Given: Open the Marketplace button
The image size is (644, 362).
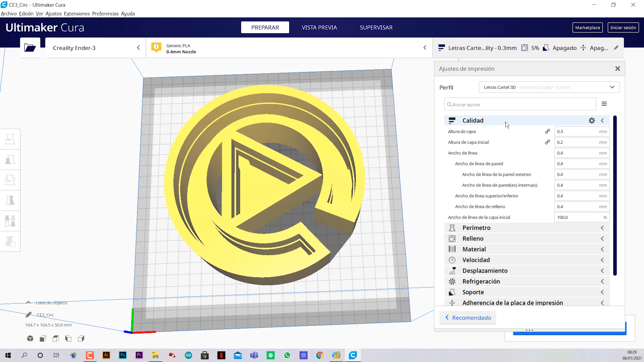Looking at the screenshot, I should 587,27.
